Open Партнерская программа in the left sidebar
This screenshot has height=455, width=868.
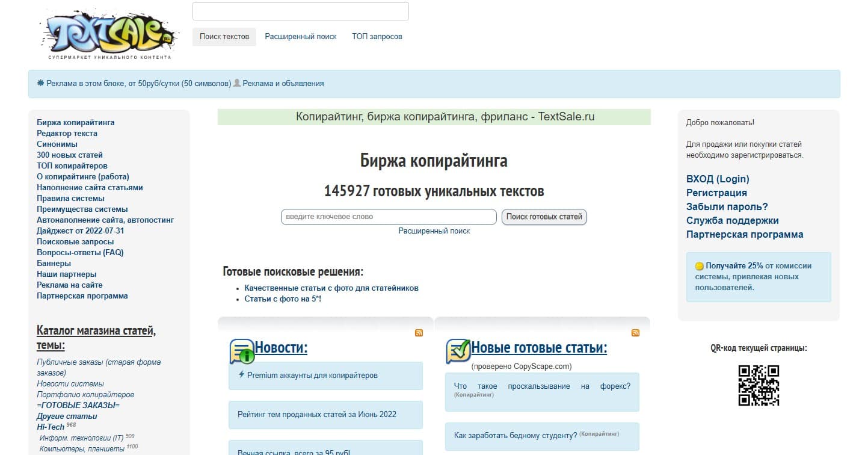click(82, 296)
